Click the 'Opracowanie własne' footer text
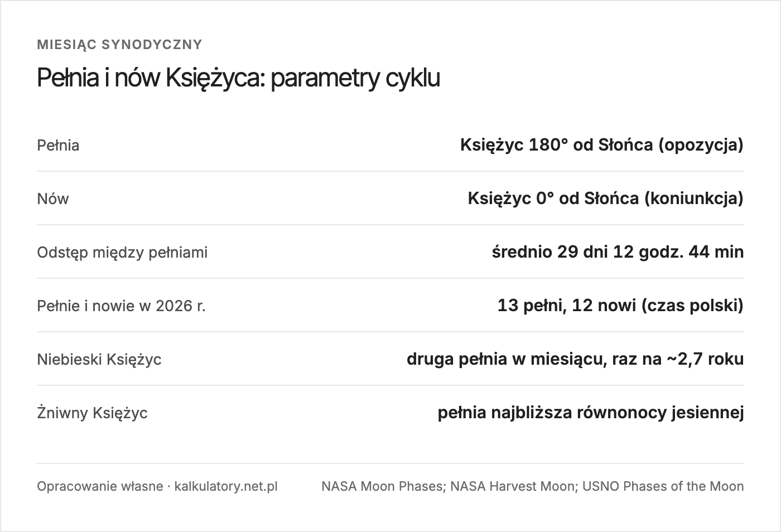The height and width of the screenshot is (532, 781). [100, 486]
